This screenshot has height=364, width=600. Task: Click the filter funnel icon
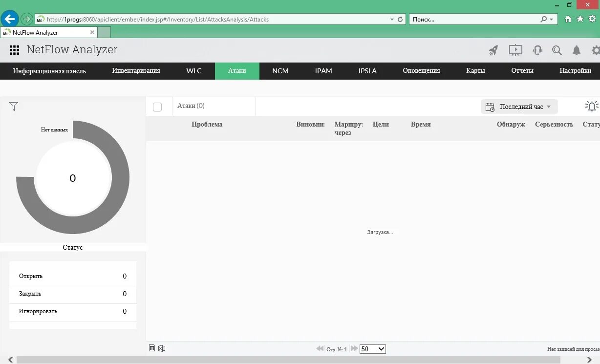tap(14, 107)
